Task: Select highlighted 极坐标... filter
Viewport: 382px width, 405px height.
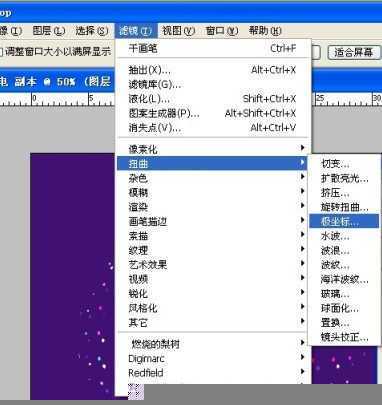Action: [344, 221]
